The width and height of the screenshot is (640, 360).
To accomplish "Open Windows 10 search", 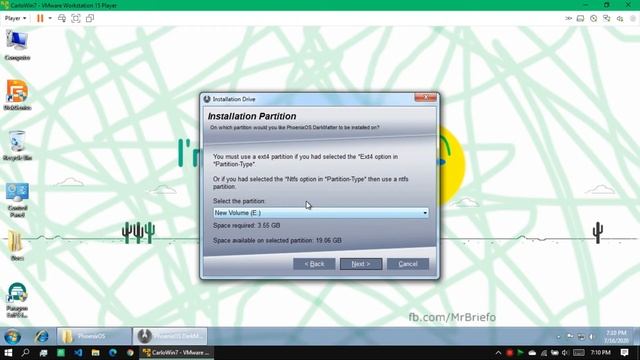I will (25, 353).
